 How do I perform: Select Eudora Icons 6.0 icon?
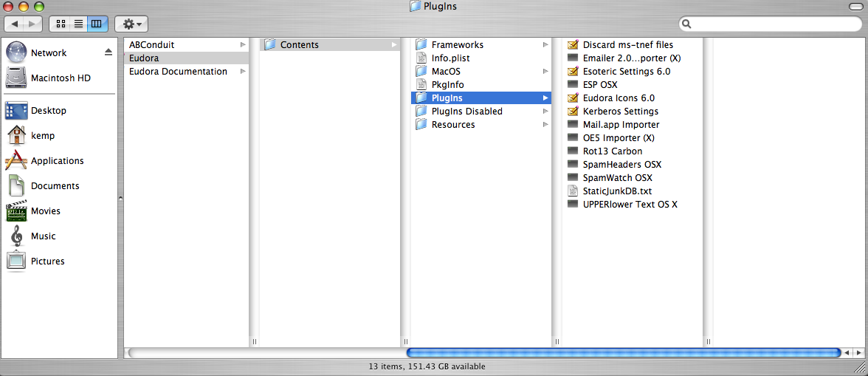coord(573,98)
